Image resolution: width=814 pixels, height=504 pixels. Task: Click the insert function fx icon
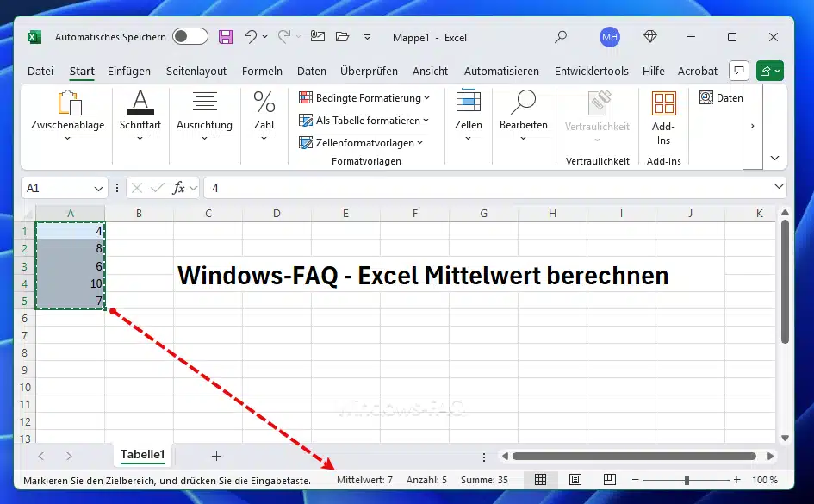click(179, 187)
